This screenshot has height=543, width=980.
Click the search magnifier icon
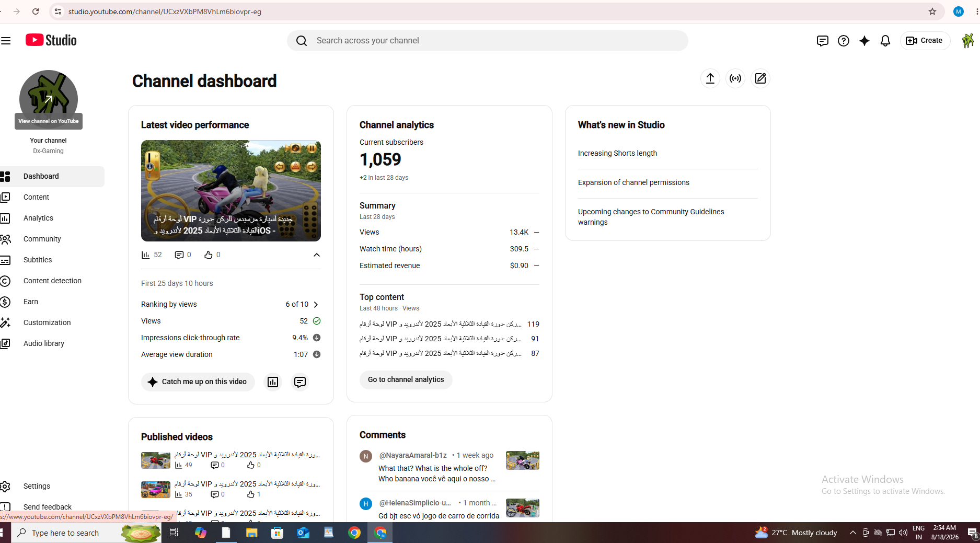coord(302,41)
